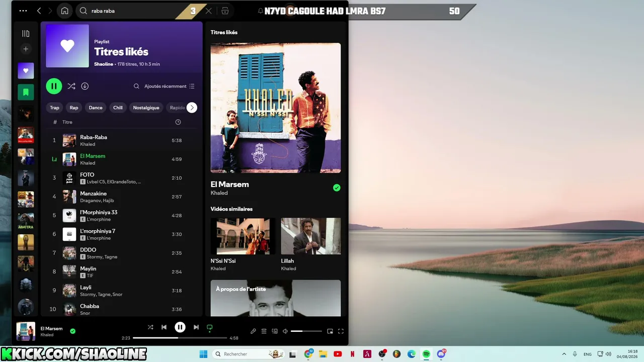Open connect to a device
Viewport: 644px width, 362px height.
coord(275,331)
